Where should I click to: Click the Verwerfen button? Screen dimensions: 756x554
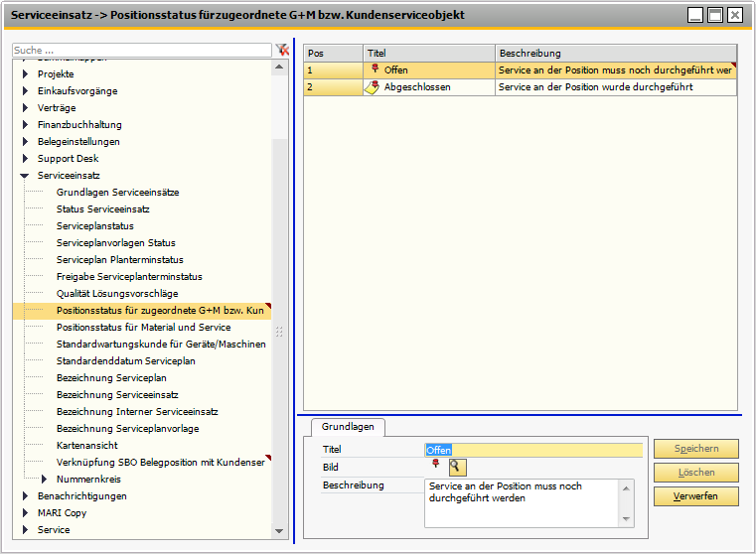[x=695, y=496]
